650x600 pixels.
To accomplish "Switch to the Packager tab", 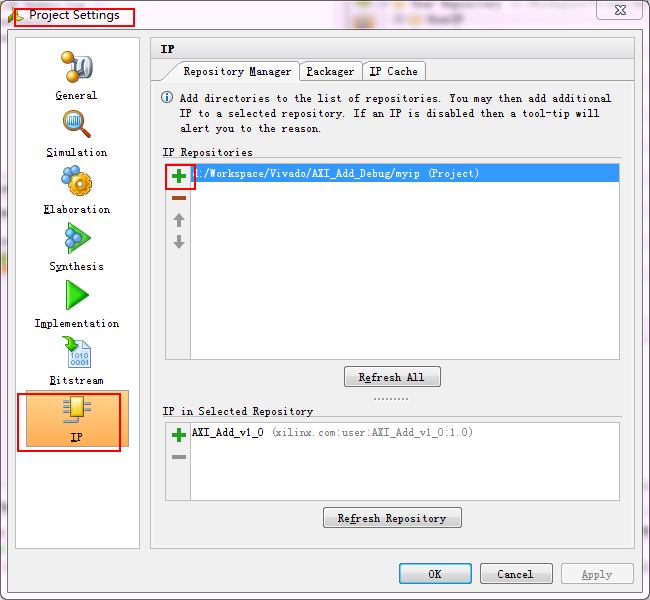I will click(x=330, y=71).
